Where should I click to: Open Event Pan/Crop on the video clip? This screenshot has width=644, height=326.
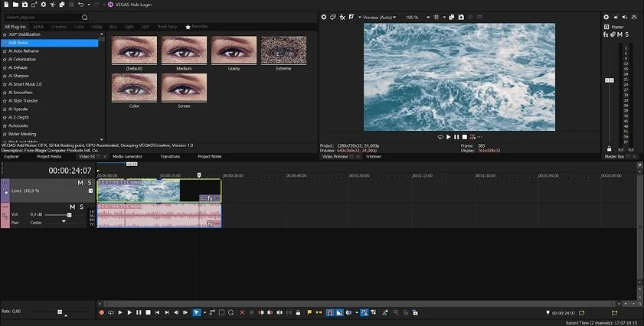point(202,198)
